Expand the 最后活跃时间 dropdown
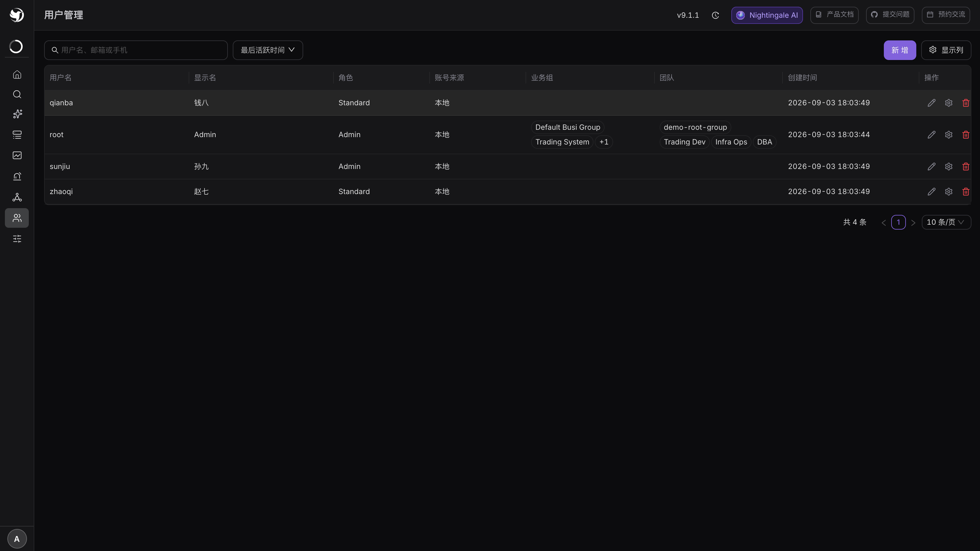Screen dimensions: 980x551 (x=268, y=50)
